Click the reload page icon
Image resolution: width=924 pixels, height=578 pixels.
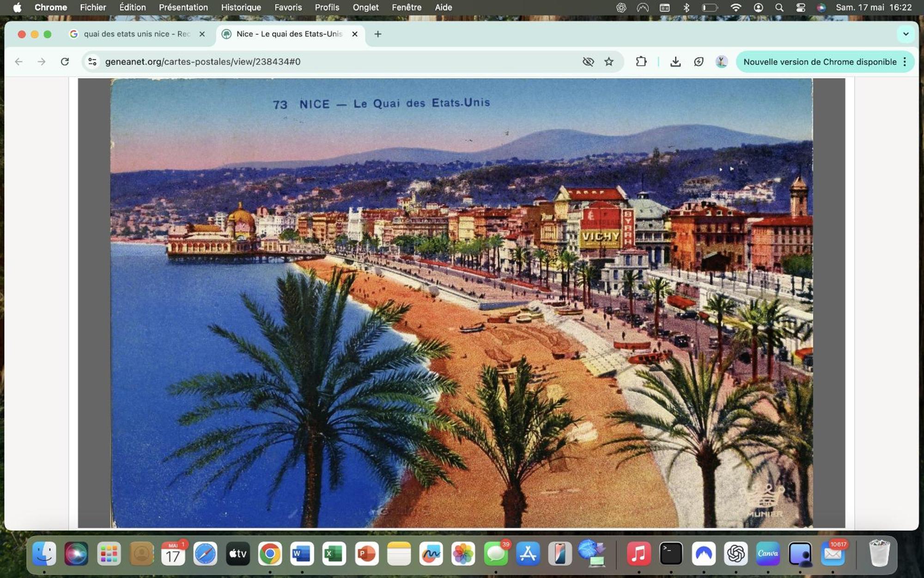coord(65,61)
